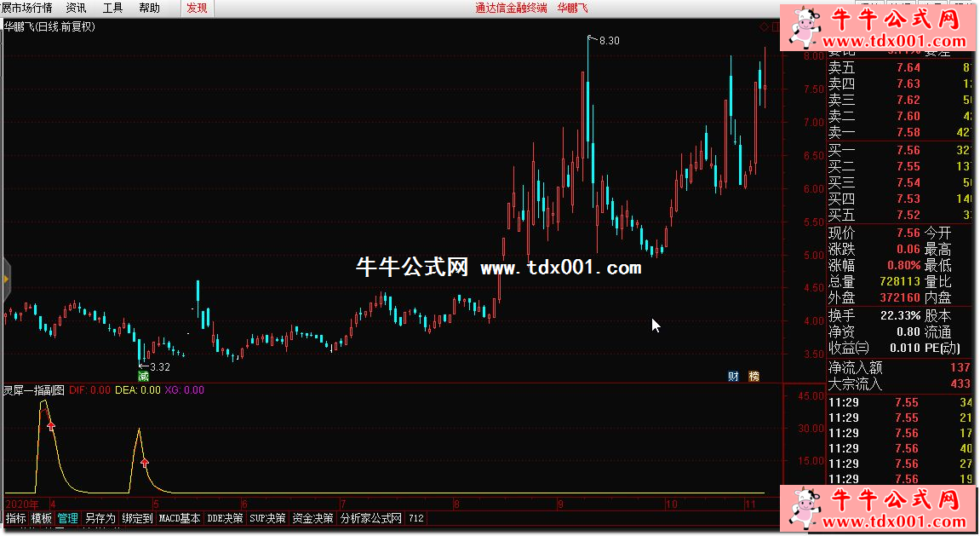This screenshot has width=980, height=536.
Task: Click the 灵犀一指副图 indicator name
Action: (x=34, y=389)
